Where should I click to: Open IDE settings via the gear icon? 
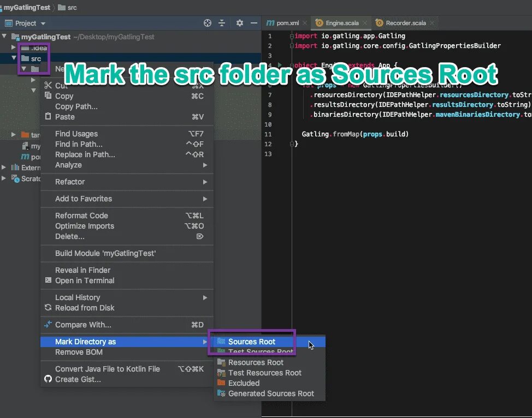[239, 23]
